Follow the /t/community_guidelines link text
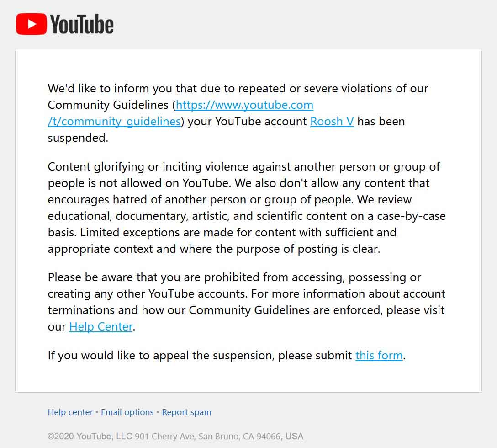Screen dimensions: 497x448 [x=114, y=122]
